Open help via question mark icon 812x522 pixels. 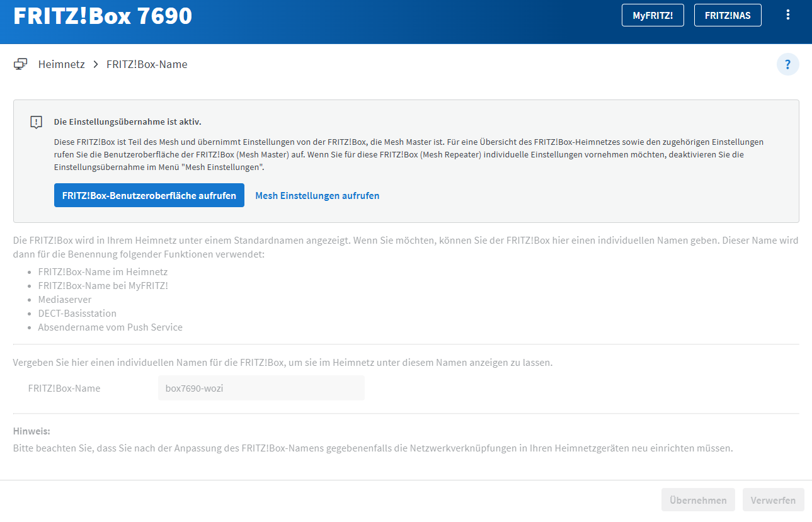(787, 64)
